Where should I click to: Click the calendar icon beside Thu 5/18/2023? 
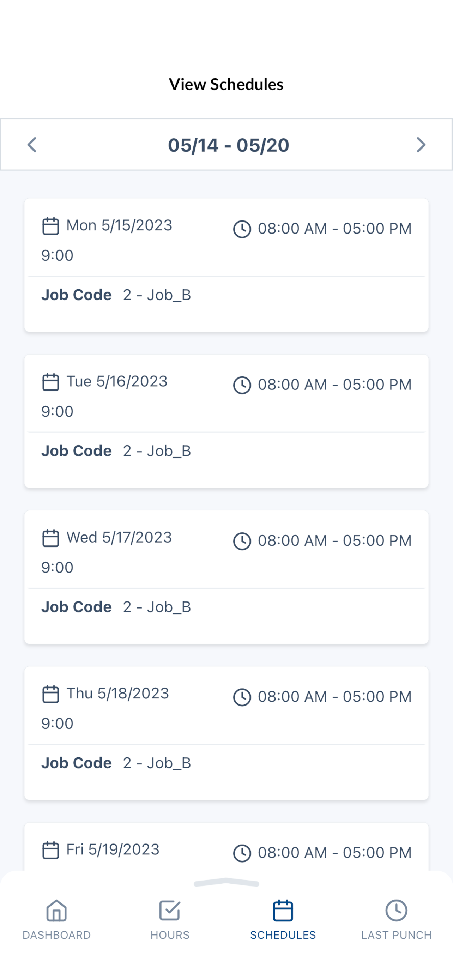pyautogui.click(x=50, y=694)
